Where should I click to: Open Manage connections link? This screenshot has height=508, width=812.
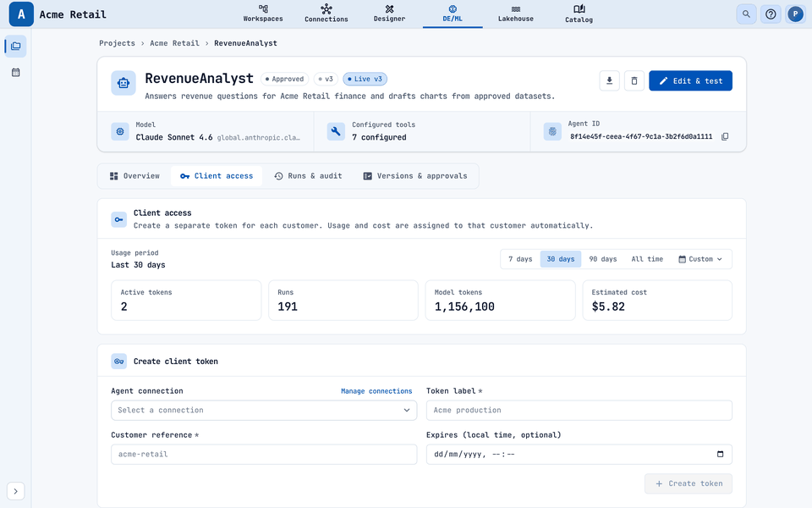(x=376, y=391)
